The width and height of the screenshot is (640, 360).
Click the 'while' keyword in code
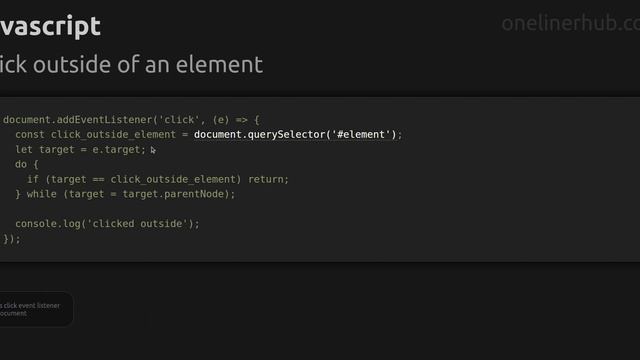42,194
